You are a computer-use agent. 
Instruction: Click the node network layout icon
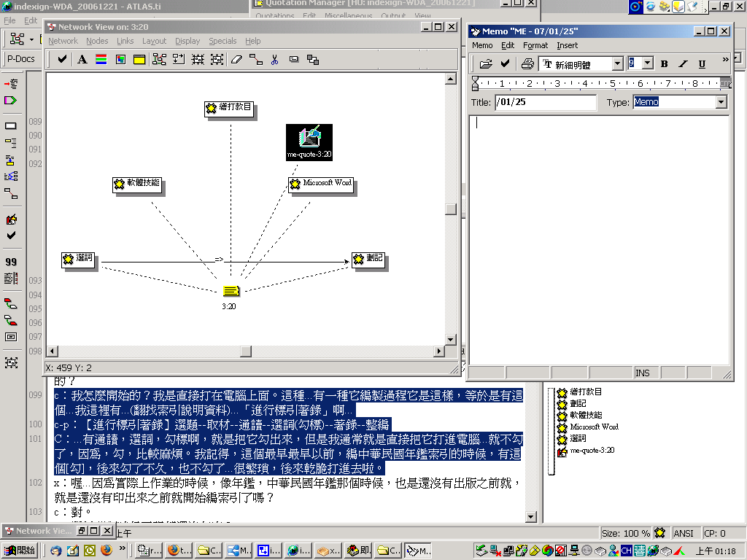[159, 59]
